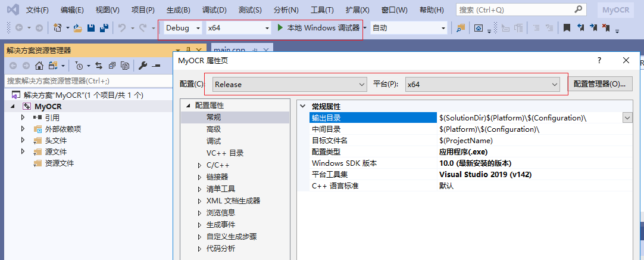Start the Local Windows Debugger
This screenshot has width=644, height=260.
(x=318, y=28)
